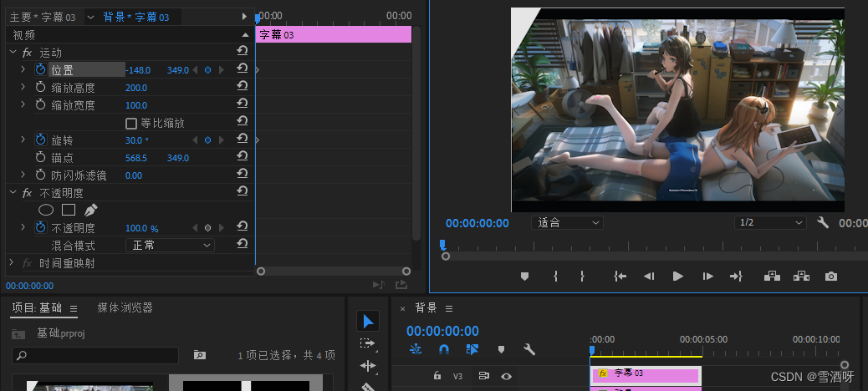The width and height of the screenshot is (868, 391).
Task: Open Program Monitor wrench settings
Action: 823,223
